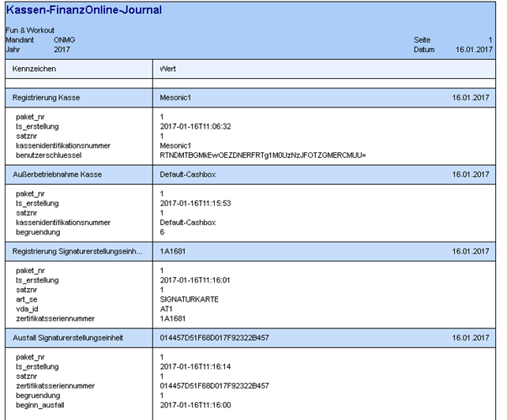Click the Datum value in report header

pyautogui.click(x=473, y=49)
